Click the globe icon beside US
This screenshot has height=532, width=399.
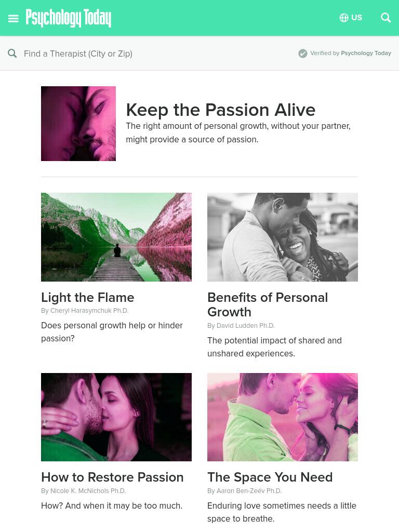pos(344,18)
